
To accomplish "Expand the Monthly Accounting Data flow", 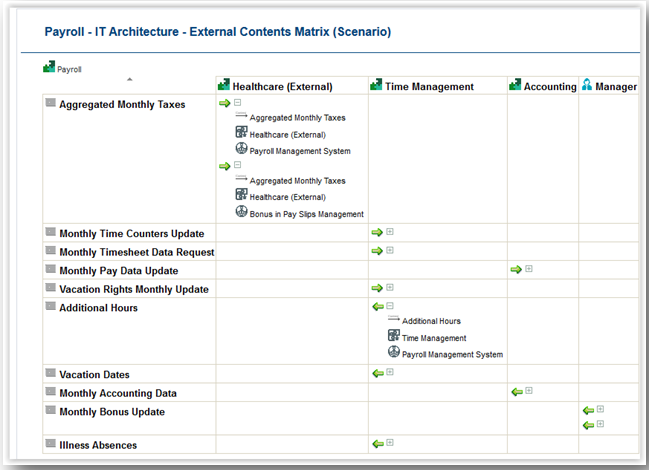I will click(528, 391).
